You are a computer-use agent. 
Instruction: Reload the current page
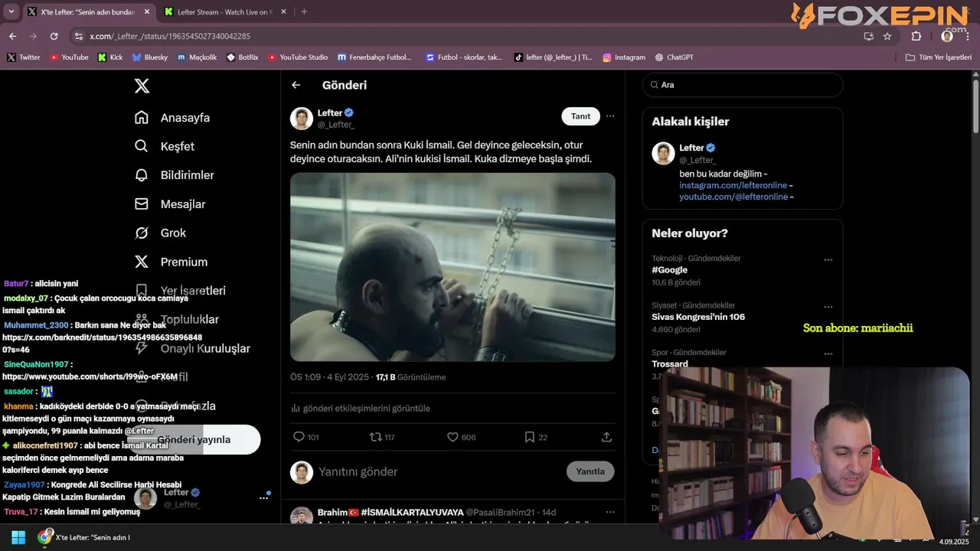click(54, 36)
